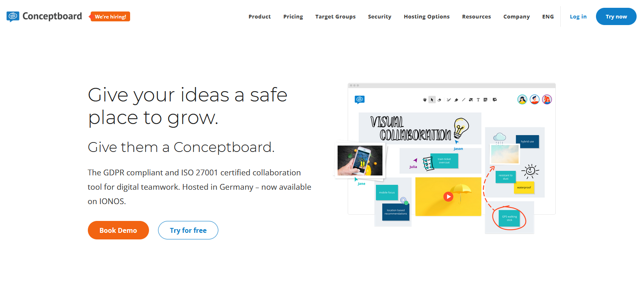
Task: Click the headline Give your ideas a safe place
Action: coord(188,106)
